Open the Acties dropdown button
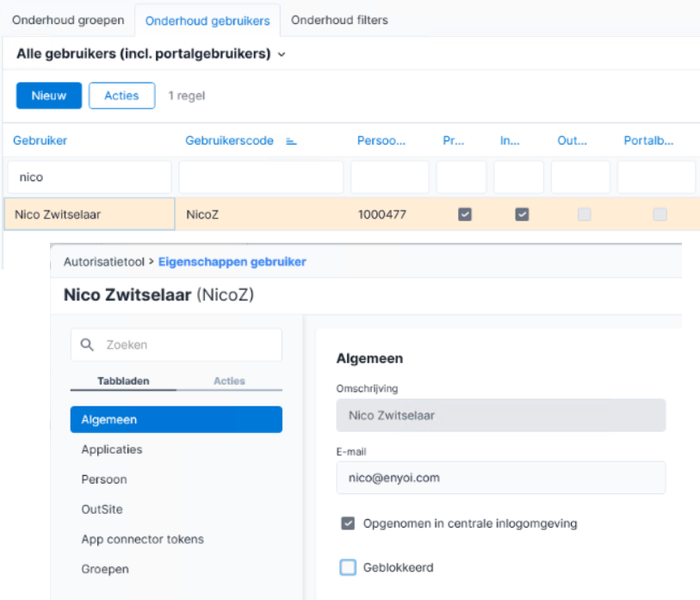700x600 pixels. pos(122,96)
